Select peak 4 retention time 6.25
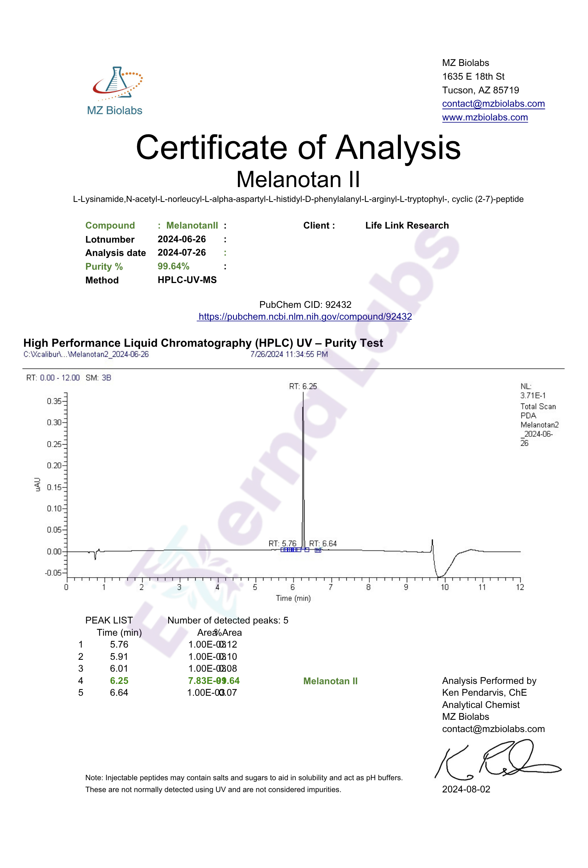 pos(119,681)
